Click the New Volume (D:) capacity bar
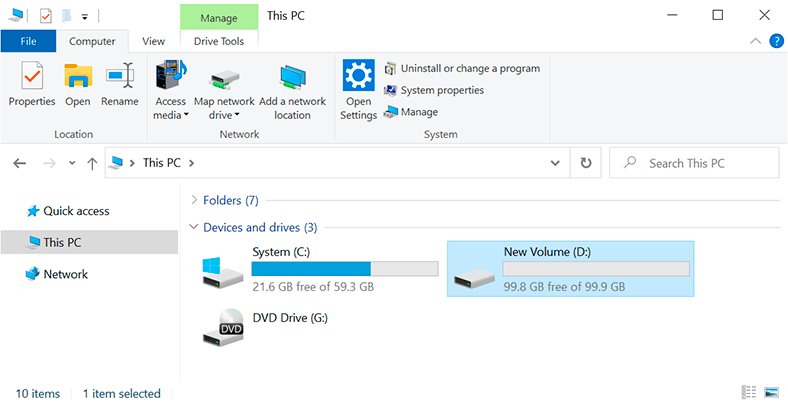788x405 pixels. coord(596,269)
